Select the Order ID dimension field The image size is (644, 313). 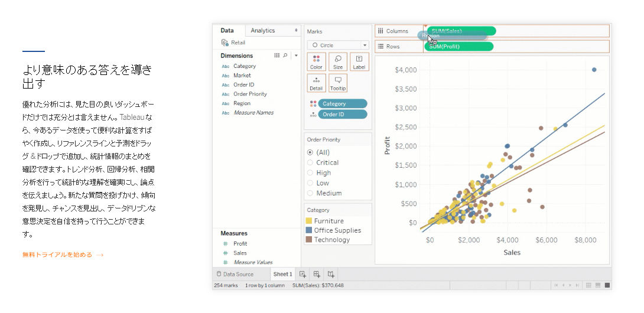(243, 84)
